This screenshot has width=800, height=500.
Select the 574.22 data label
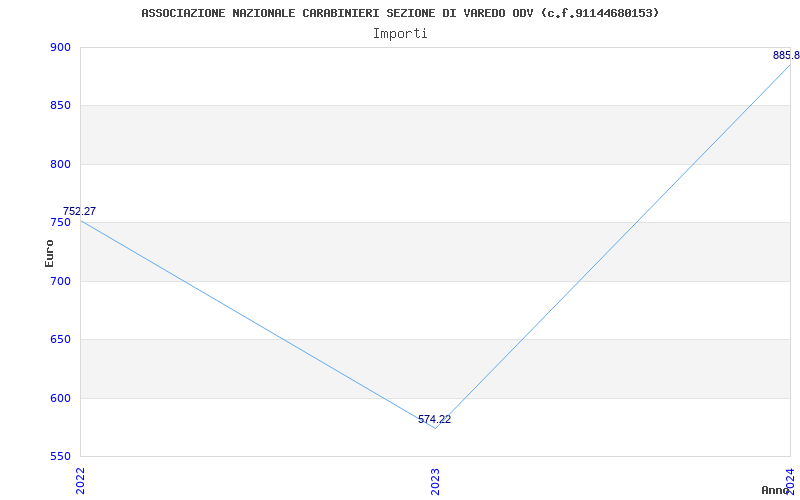tap(434, 419)
